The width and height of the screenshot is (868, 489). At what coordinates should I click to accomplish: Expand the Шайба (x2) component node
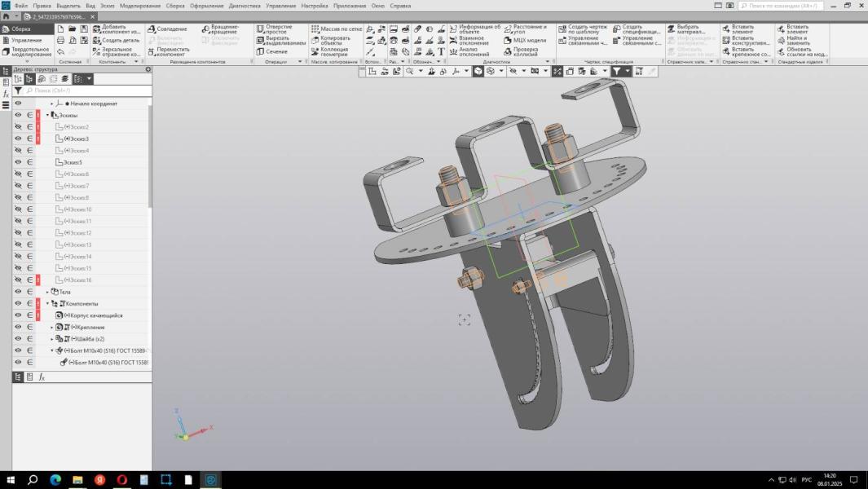(52, 339)
